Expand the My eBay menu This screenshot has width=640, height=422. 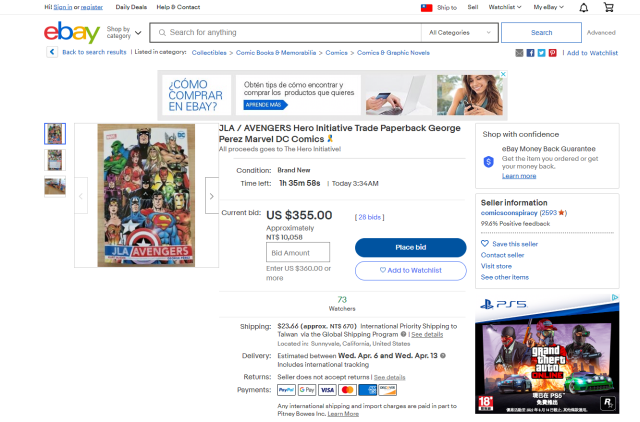coord(548,7)
